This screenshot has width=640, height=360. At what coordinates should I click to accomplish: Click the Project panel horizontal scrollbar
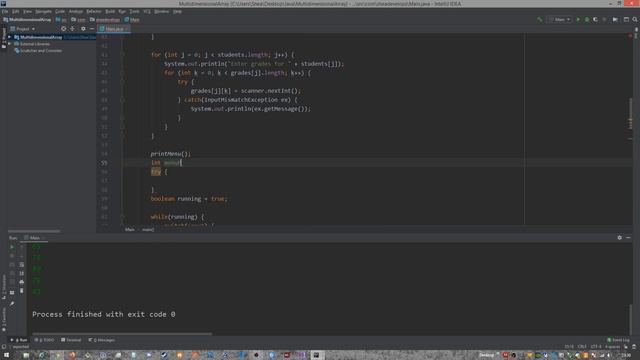[34, 231]
